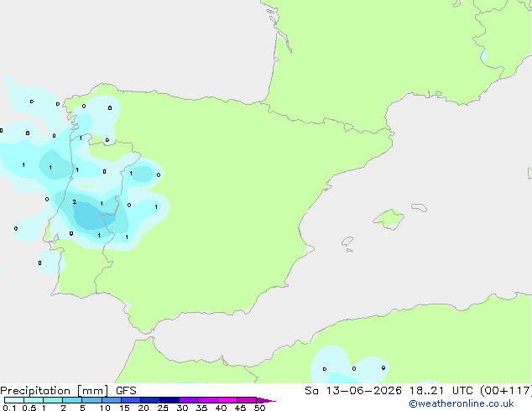Click the above-50 arrow end of legend
This screenshot has width=532, height=411.
pyautogui.click(x=266, y=400)
